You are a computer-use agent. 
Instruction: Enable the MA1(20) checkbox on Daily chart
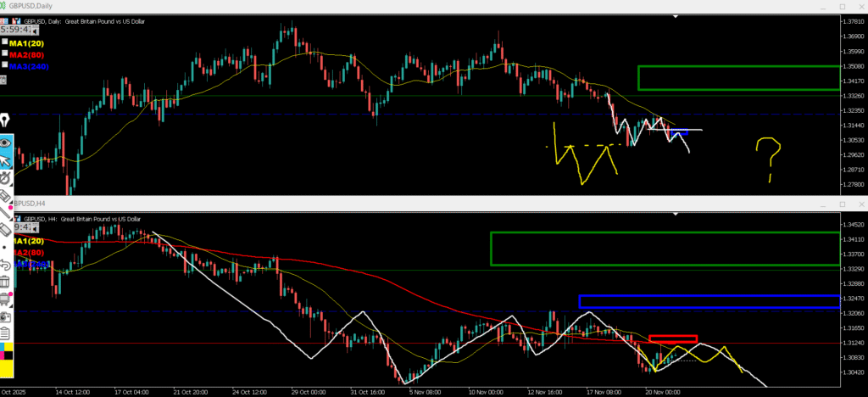point(6,41)
